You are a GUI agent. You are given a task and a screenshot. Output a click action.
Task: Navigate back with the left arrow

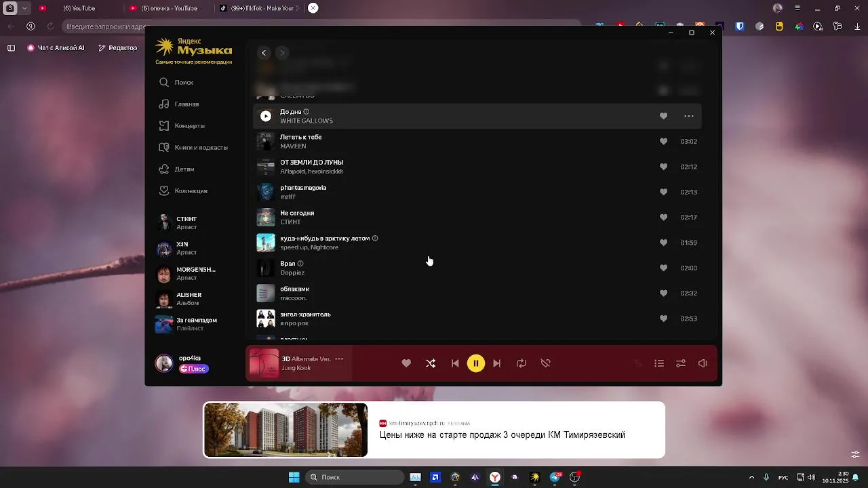pyautogui.click(x=264, y=53)
